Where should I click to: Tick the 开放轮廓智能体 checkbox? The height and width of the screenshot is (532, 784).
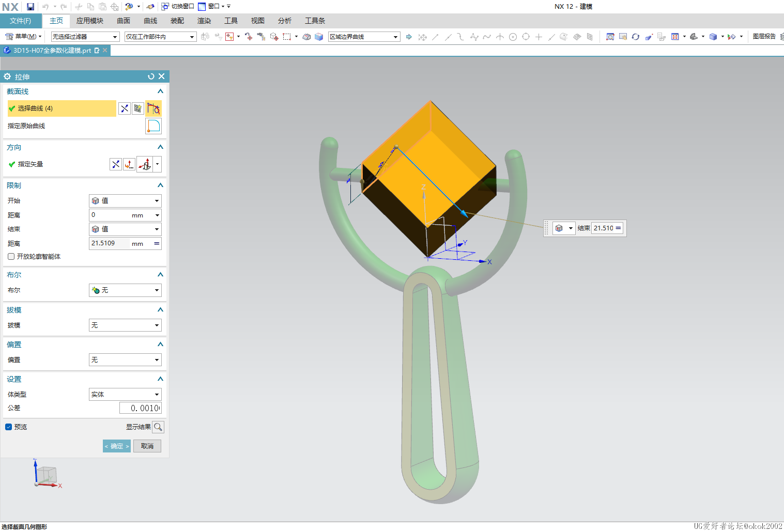tap(11, 257)
